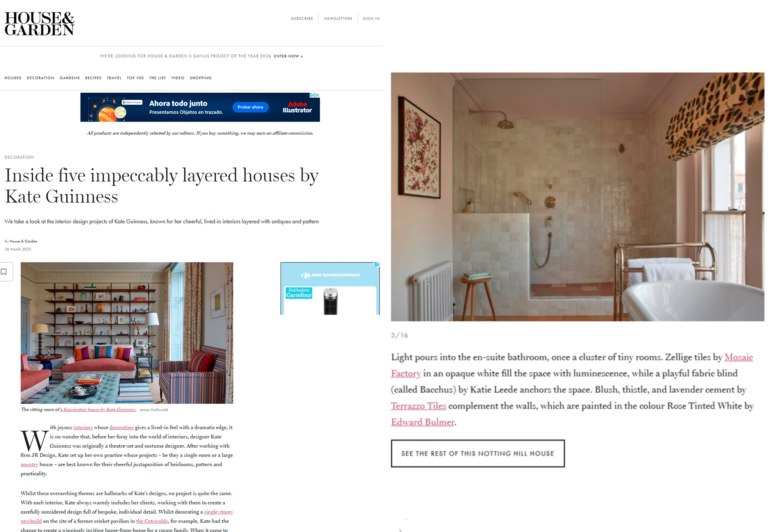Click Probar ahora button in ad
The height and width of the screenshot is (532, 770).
pyautogui.click(x=250, y=107)
